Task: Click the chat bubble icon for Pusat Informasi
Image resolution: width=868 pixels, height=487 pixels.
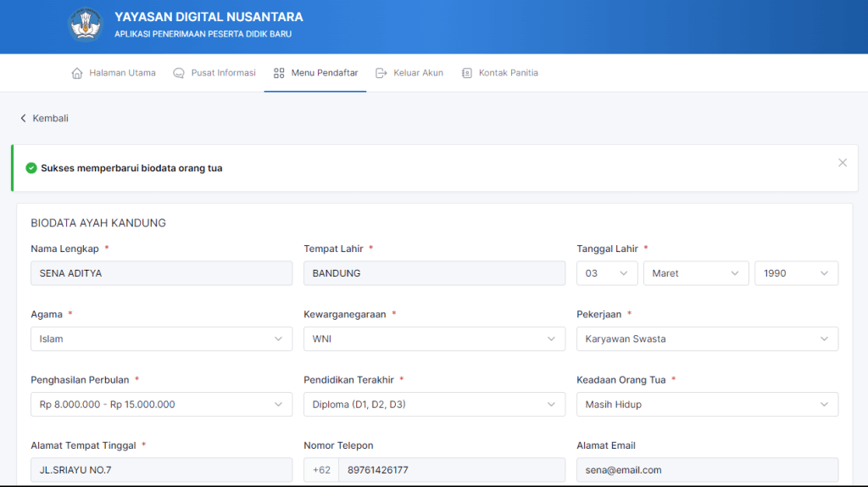Action: pyautogui.click(x=179, y=73)
